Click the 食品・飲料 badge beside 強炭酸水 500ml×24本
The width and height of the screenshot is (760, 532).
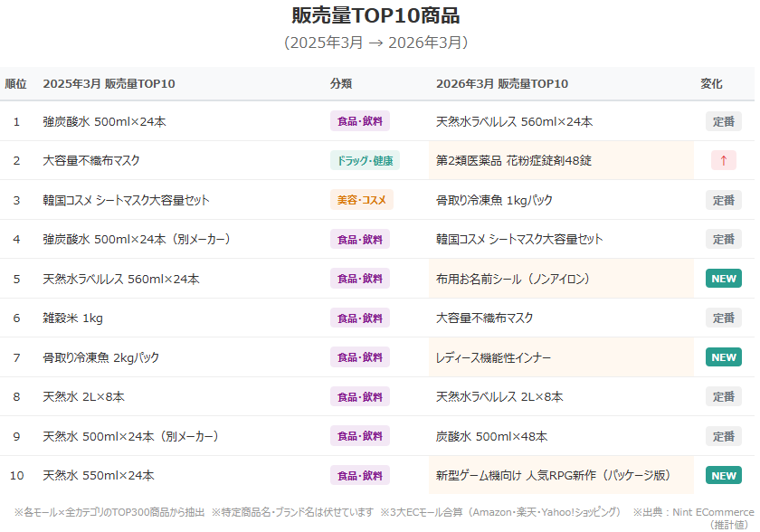[x=362, y=121]
